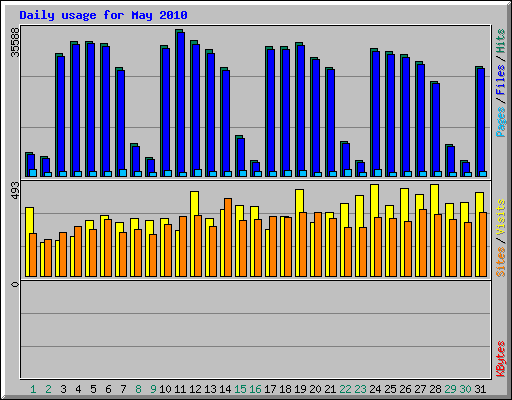
Task: Click day label '6' on the x-axis
Action: click(x=108, y=389)
